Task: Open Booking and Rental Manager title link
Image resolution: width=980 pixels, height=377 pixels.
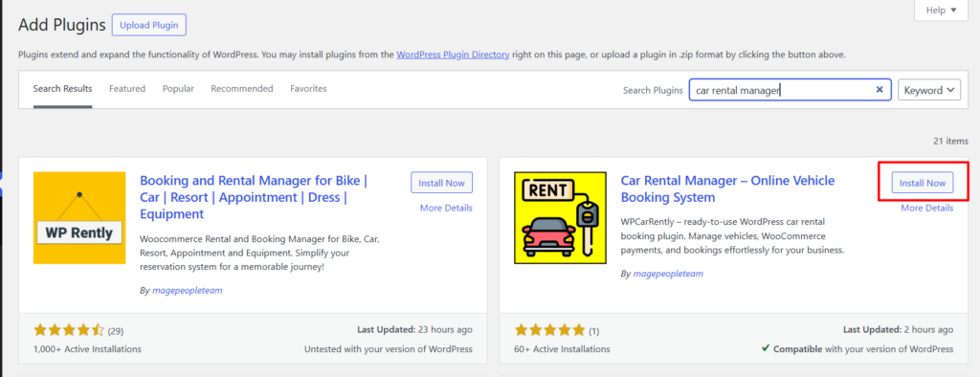Action: [x=254, y=197]
